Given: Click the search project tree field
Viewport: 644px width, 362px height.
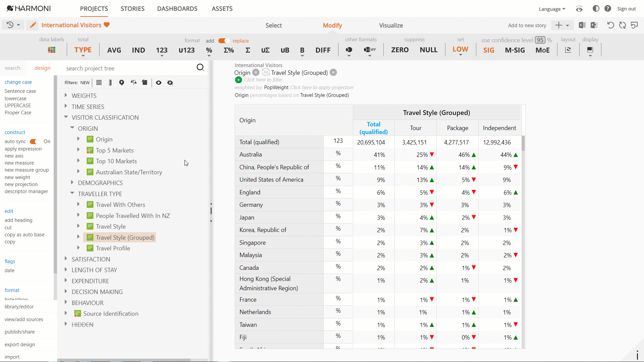Looking at the screenshot, I should tap(129, 68).
